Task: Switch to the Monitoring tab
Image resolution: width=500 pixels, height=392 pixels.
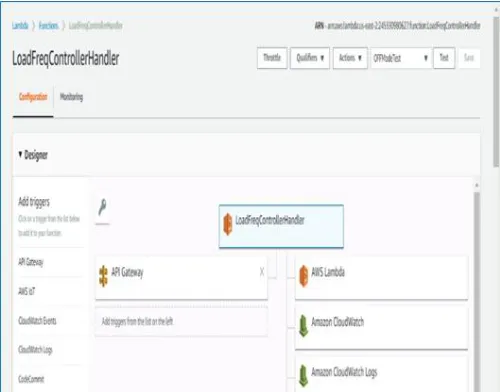Action: [x=71, y=97]
